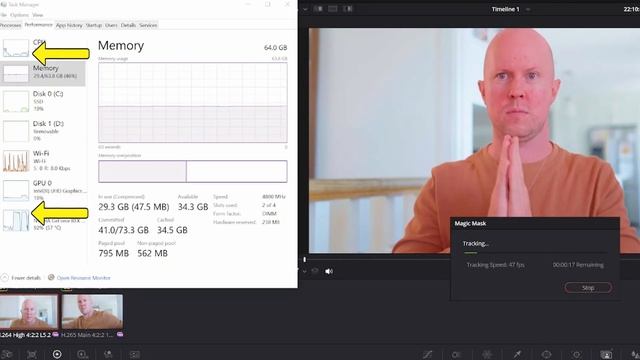Image resolution: width=640 pixels, height=360 pixels.
Task: Click the loop icon left of the speaker
Action: (315, 271)
